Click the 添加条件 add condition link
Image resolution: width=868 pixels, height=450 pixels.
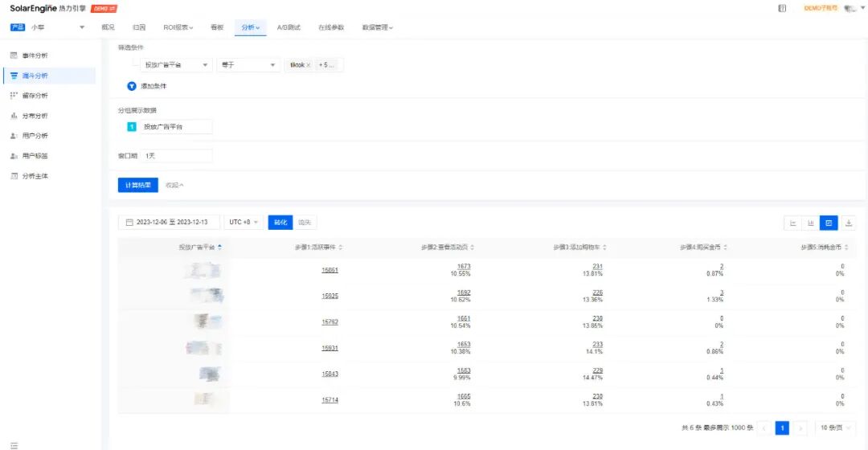pyautogui.click(x=154, y=86)
